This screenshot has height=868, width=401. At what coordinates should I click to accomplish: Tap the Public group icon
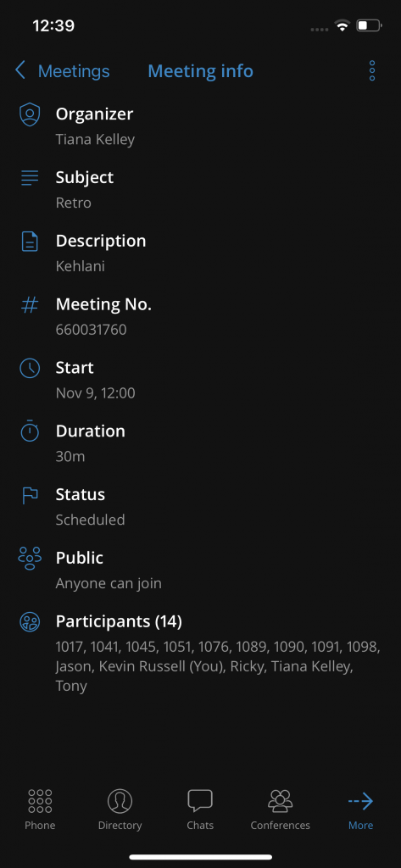30,558
